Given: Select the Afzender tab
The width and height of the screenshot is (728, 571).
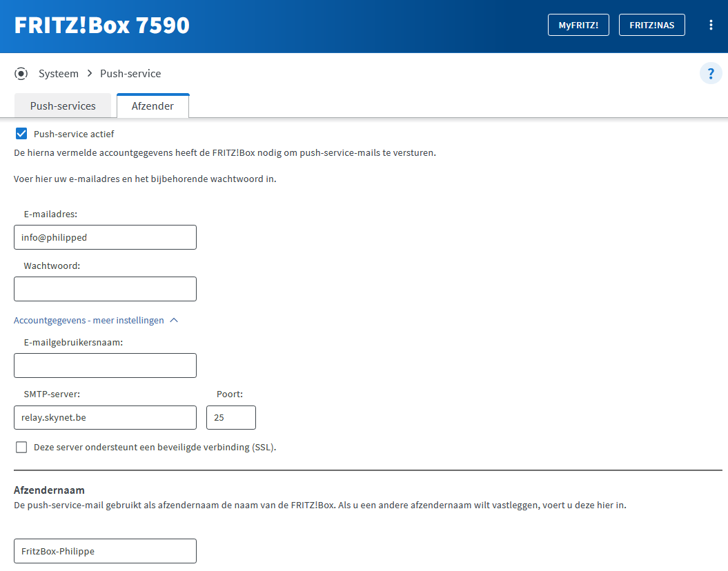Looking at the screenshot, I should (153, 106).
